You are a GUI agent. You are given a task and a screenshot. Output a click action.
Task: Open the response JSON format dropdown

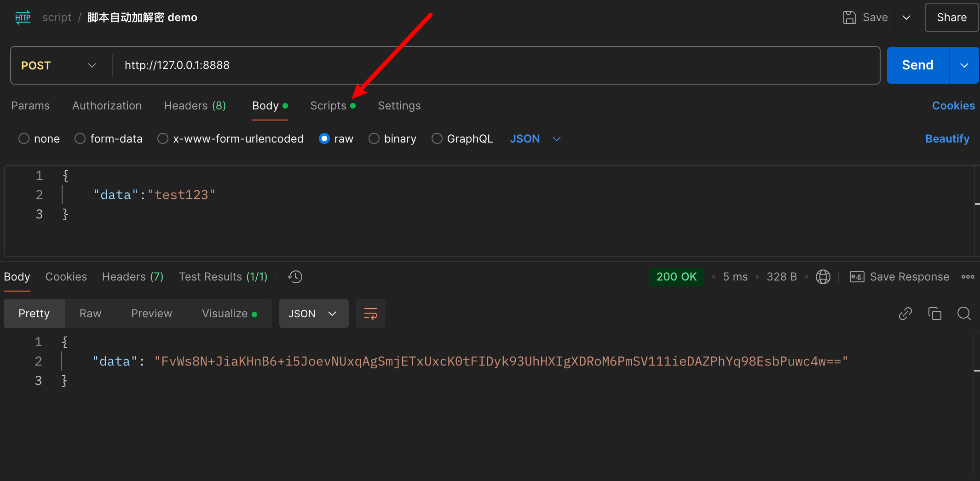tap(313, 314)
